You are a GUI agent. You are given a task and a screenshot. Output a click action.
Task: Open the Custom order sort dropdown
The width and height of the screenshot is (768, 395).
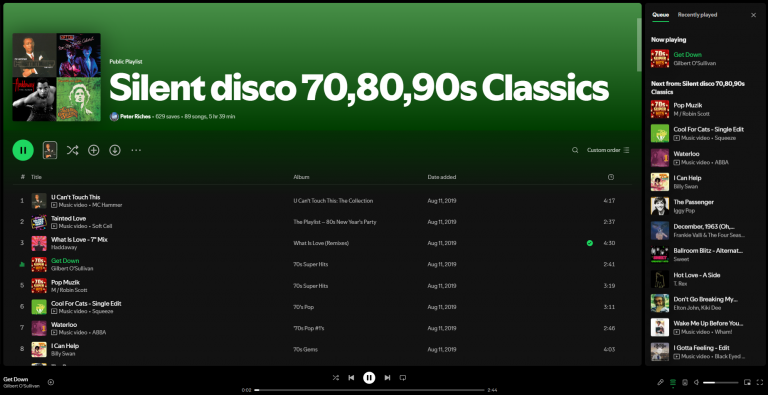[x=608, y=150]
